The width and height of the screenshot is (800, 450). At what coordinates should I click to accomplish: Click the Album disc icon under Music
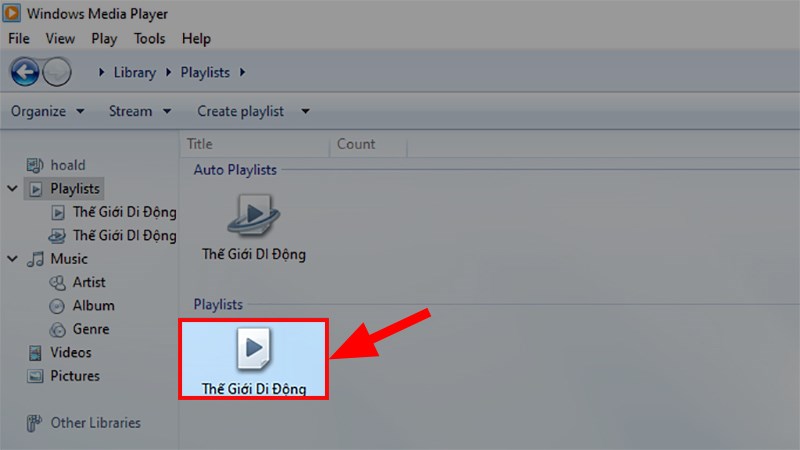click(x=57, y=306)
